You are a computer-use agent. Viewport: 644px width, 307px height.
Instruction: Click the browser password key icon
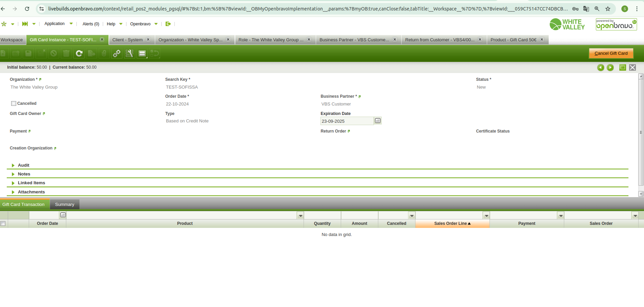pos(575,9)
